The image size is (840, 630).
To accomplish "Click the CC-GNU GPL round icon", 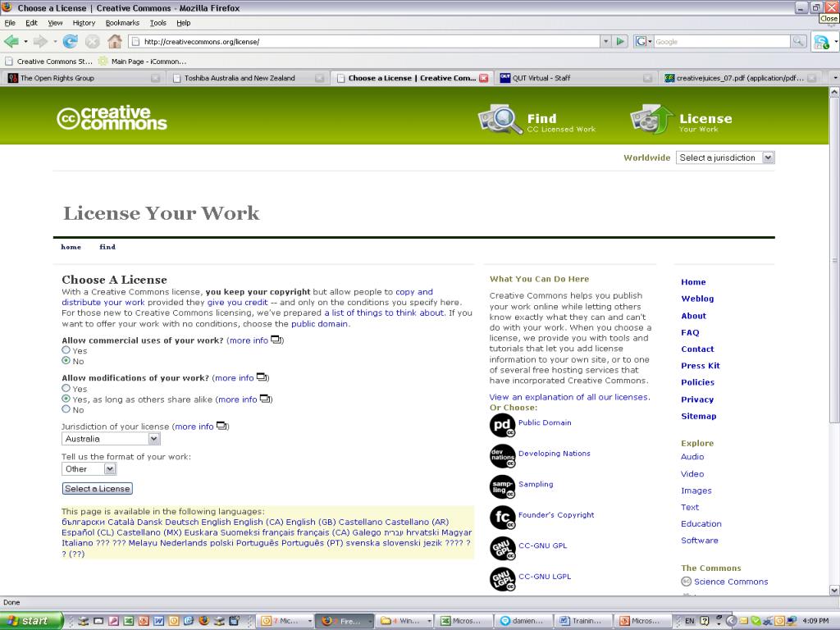I will pos(503,549).
